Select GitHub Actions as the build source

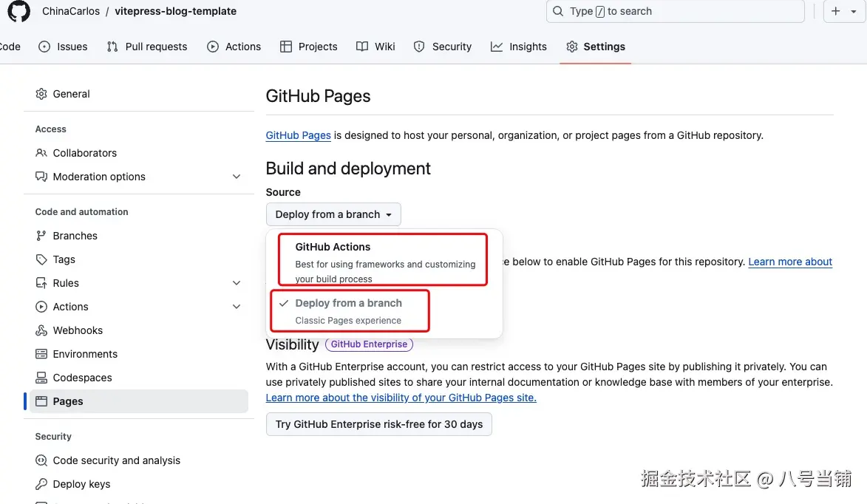click(382, 259)
